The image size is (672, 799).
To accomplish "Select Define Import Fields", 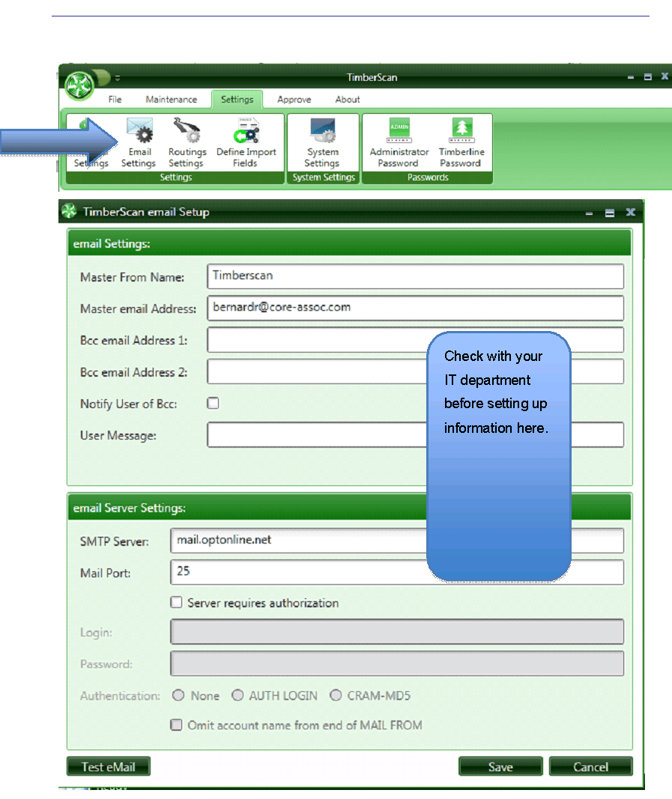I will pyautogui.click(x=246, y=142).
